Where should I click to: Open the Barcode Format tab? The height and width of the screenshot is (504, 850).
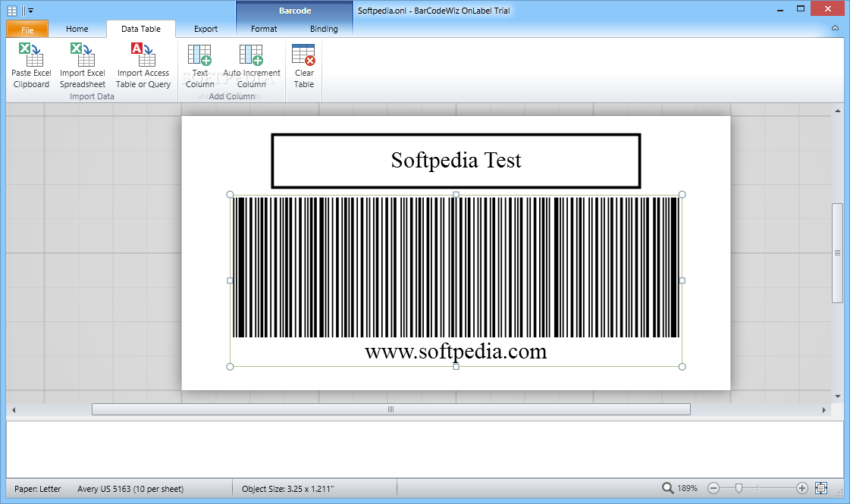click(264, 29)
